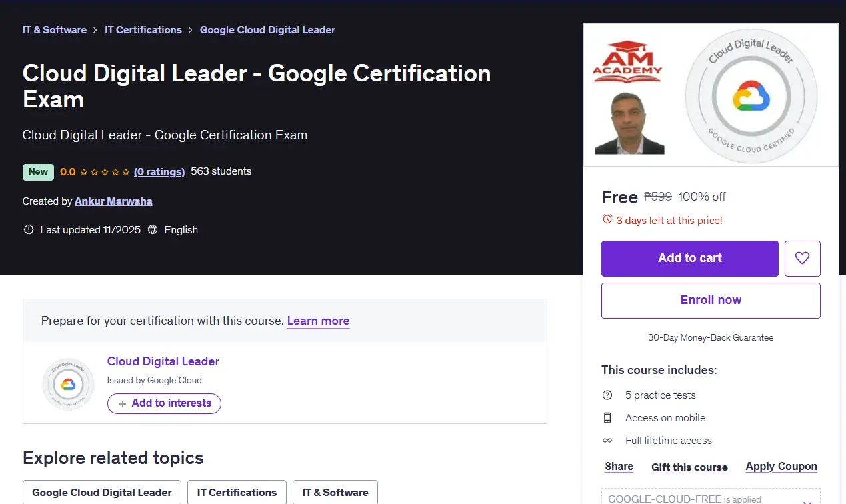Click the Add to cart button
Image resolution: width=846 pixels, height=504 pixels.
690,259
